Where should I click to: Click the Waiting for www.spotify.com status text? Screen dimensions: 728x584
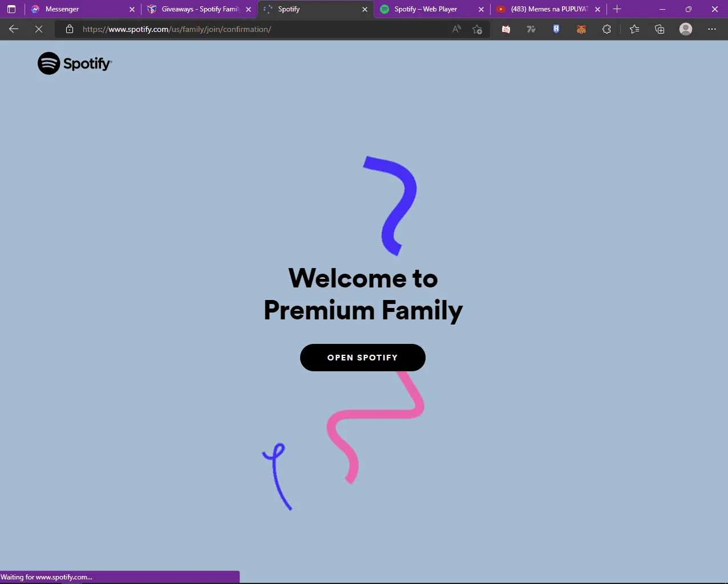point(47,577)
